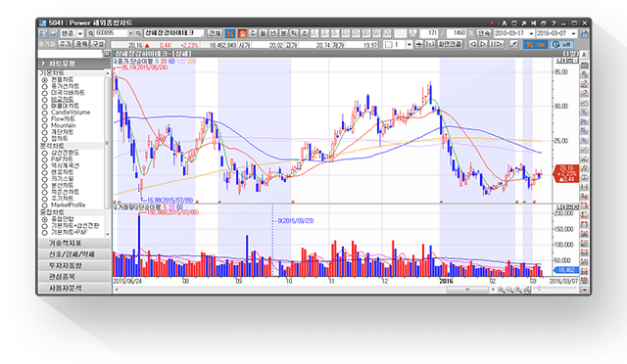Click the pen drawing tool icon
Viewport: 627px width, 364px height.
click(x=513, y=44)
